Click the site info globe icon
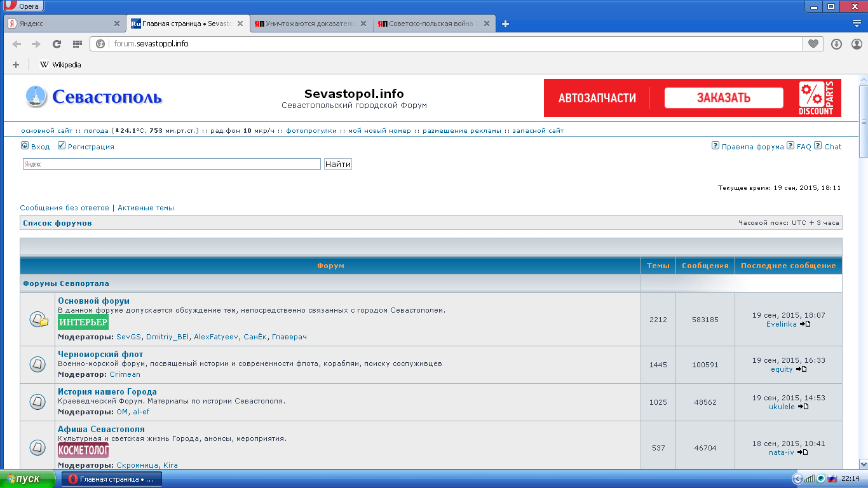Screen dimensions: 868x488 pos(100,44)
